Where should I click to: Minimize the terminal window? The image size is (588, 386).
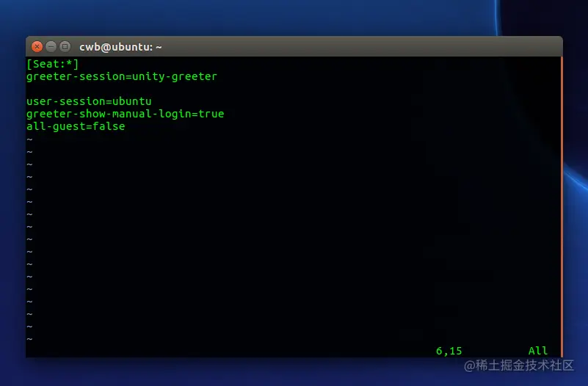point(51,46)
